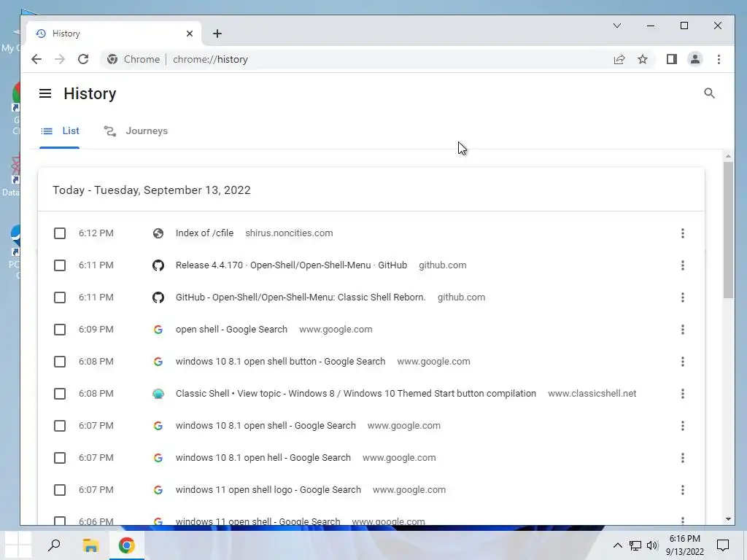Open GitHub Classic Shell Reborn link
The image size is (747, 560).
[301, 297]
